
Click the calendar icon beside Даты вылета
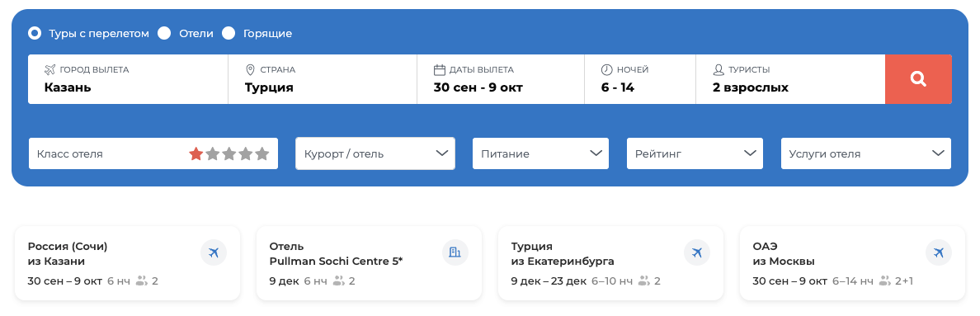[440, 69]
